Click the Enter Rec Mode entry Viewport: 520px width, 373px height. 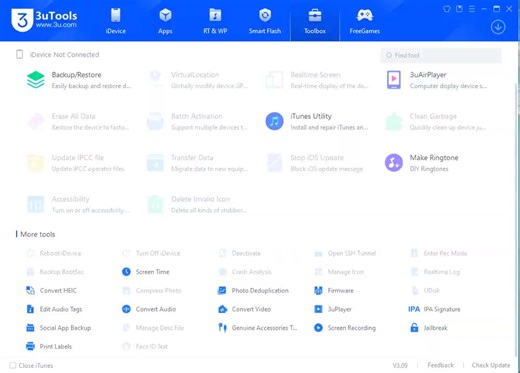tap(439, 253)
